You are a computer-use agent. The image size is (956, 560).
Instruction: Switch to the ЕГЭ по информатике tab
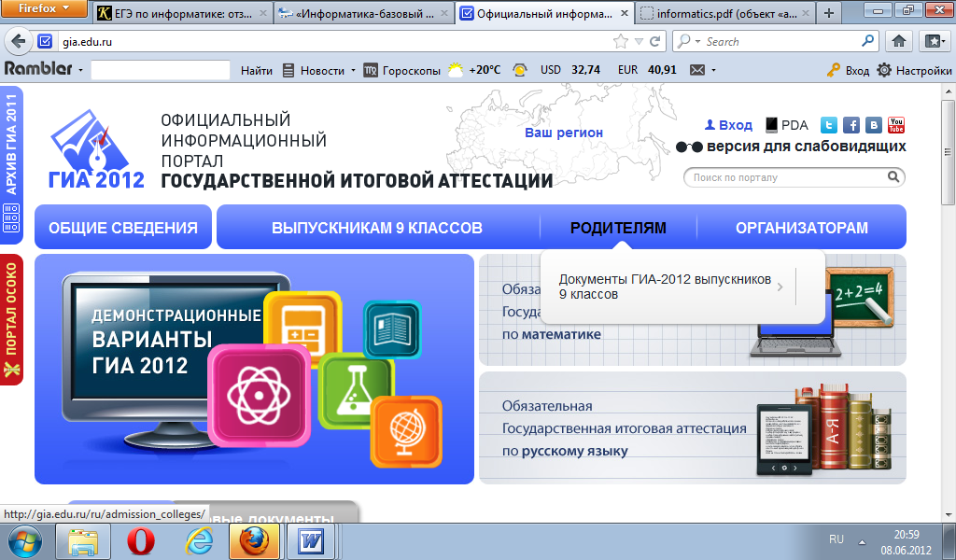click(182, 13)
